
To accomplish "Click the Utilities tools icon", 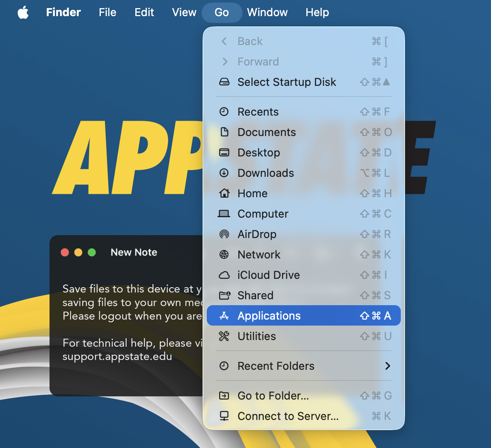I will point(224,336).
